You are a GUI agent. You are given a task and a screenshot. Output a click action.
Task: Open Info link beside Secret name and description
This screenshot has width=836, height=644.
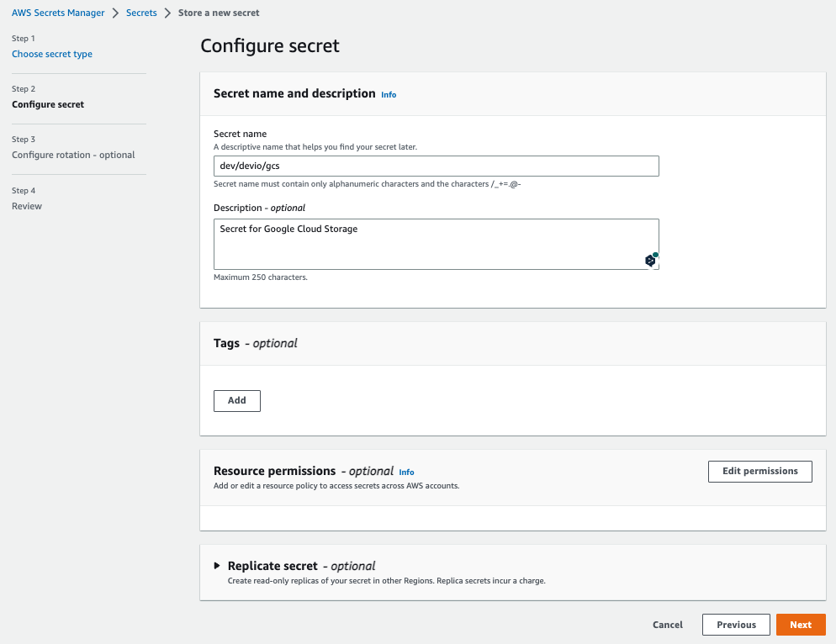click(389, 95)
